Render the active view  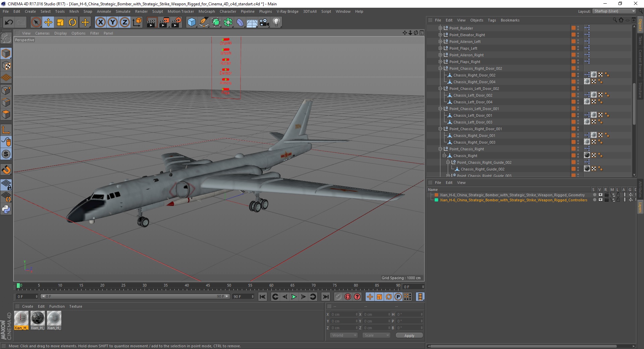(152, 22)
